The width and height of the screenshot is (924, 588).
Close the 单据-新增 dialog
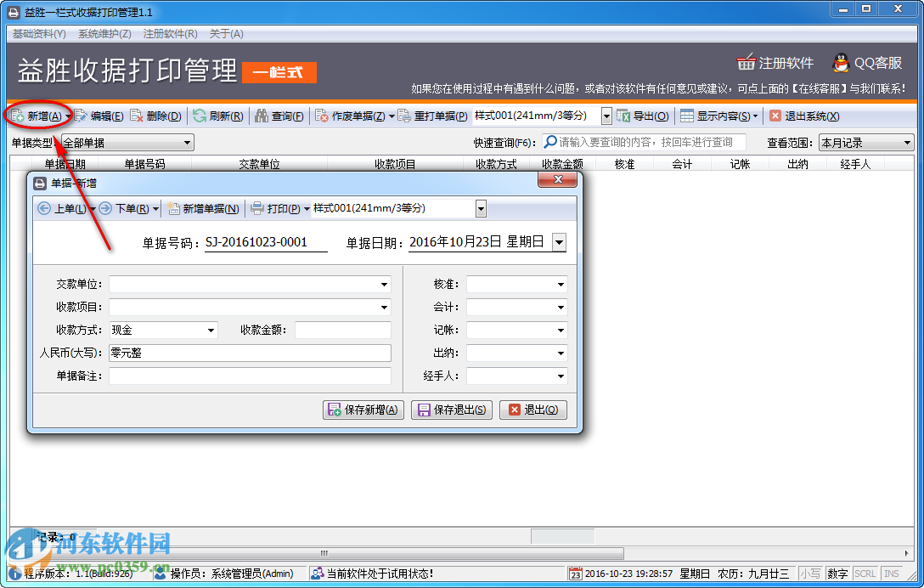coord(557,180)
